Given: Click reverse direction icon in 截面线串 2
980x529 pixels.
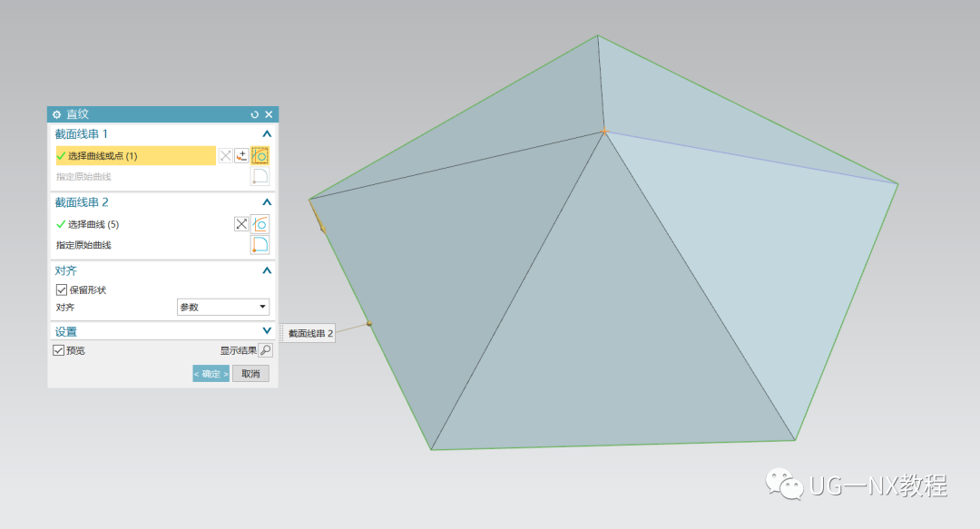Looking at the screenshot, I should tap(241, 224).
